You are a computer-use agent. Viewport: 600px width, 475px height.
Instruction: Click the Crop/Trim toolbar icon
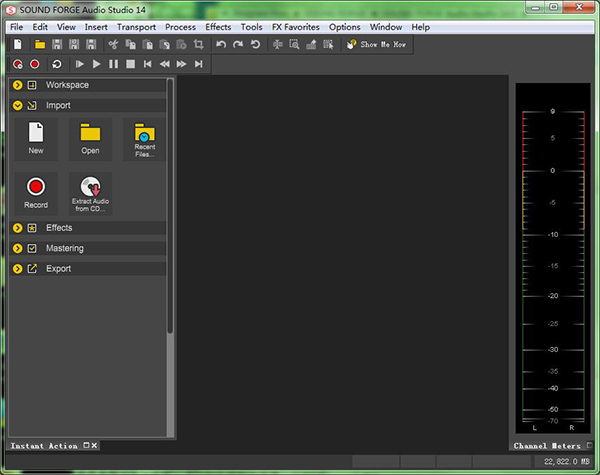198,44
